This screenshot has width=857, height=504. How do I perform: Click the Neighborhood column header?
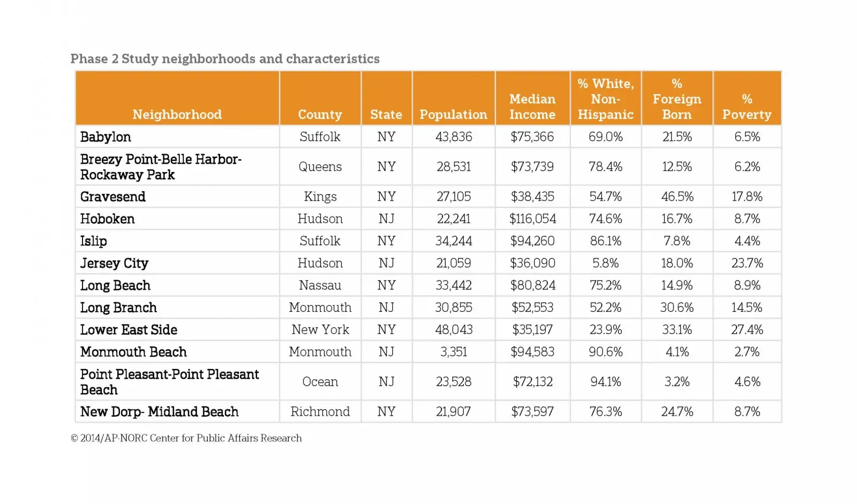tap(177, 115)
